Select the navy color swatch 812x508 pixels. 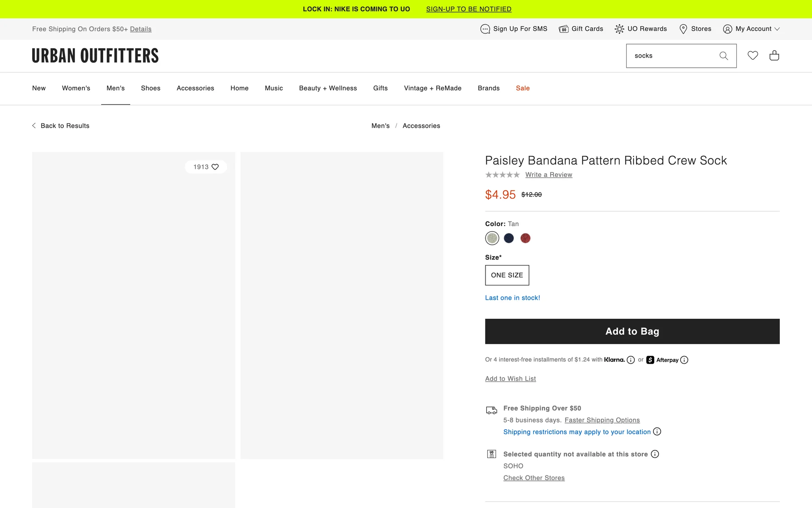509,238
